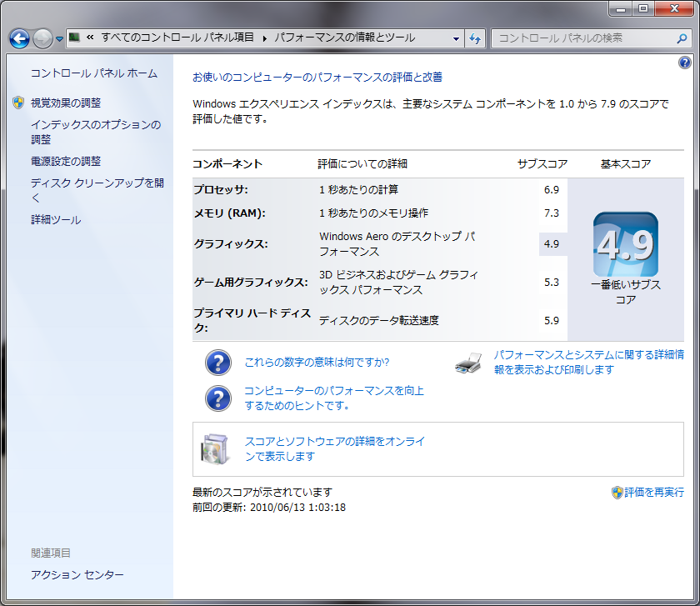Open コントロール パネル ホーム link

[x=93, y=73]
